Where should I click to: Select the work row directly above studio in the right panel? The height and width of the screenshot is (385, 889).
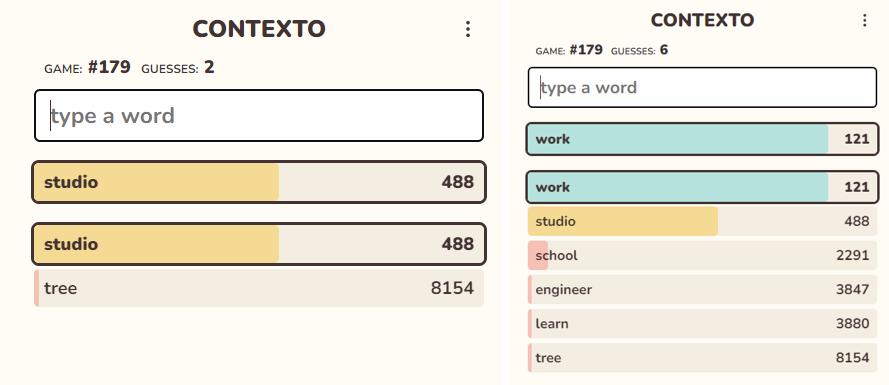pos(702,187)
